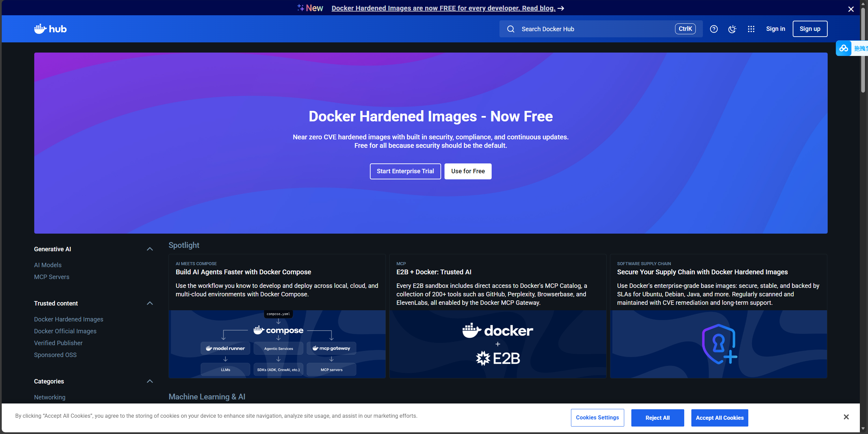Open the E2B + Docker spotlight image

[497, 344]
